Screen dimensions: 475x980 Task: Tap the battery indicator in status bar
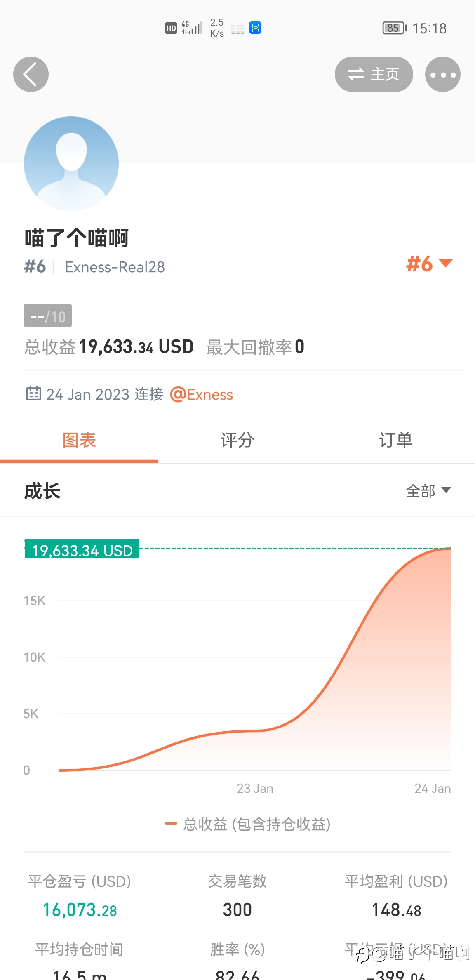394,28
